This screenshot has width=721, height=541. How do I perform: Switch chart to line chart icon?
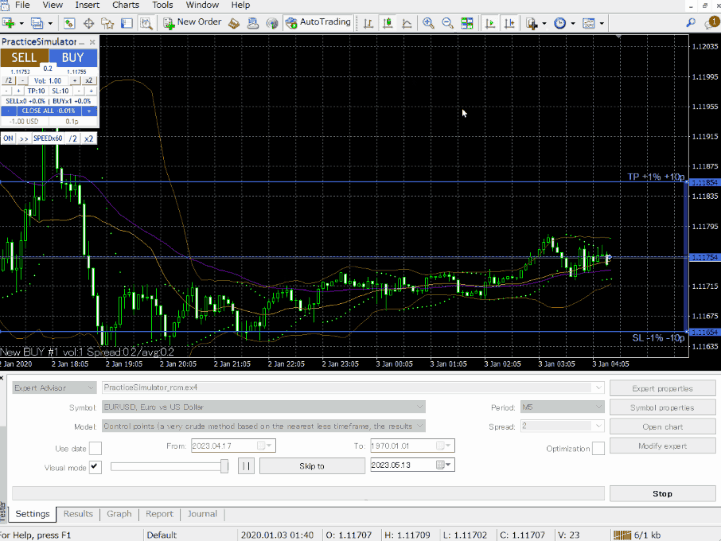(x=407, y=23)
